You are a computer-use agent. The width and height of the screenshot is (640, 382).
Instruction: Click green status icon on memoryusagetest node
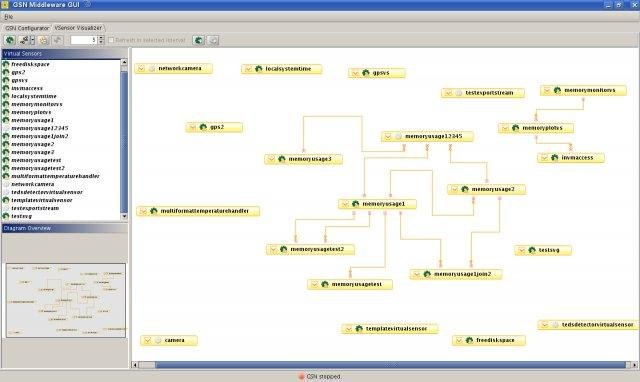[324, 284]
